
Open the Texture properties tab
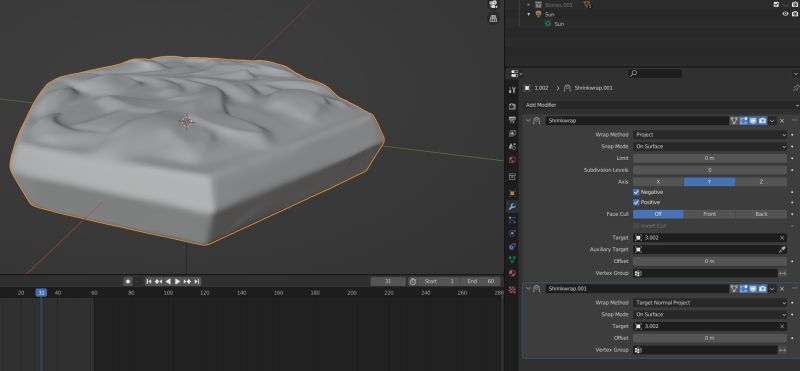[x=512, y=289]
